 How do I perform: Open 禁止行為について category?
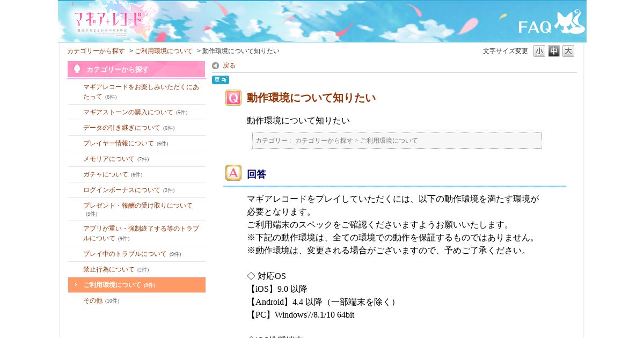point(109,269)
